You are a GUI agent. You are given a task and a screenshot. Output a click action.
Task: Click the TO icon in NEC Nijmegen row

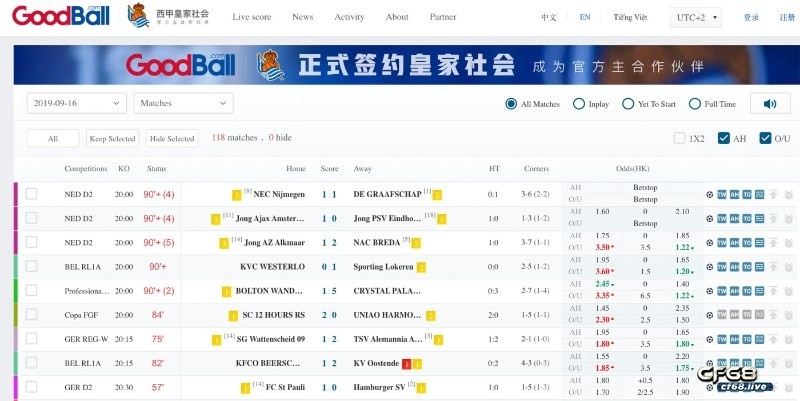pyautogui.click(x=747, y=194)
